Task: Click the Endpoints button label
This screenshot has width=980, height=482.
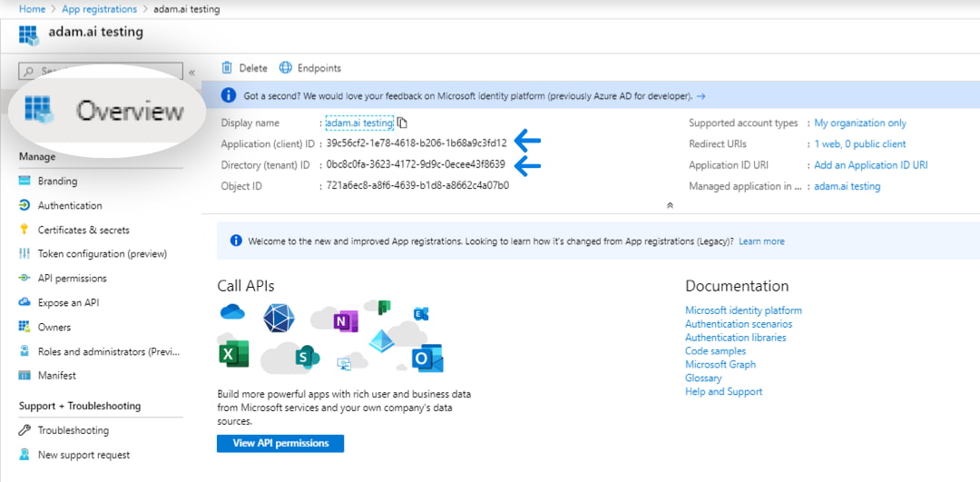Action: click(x=319, y=68)
